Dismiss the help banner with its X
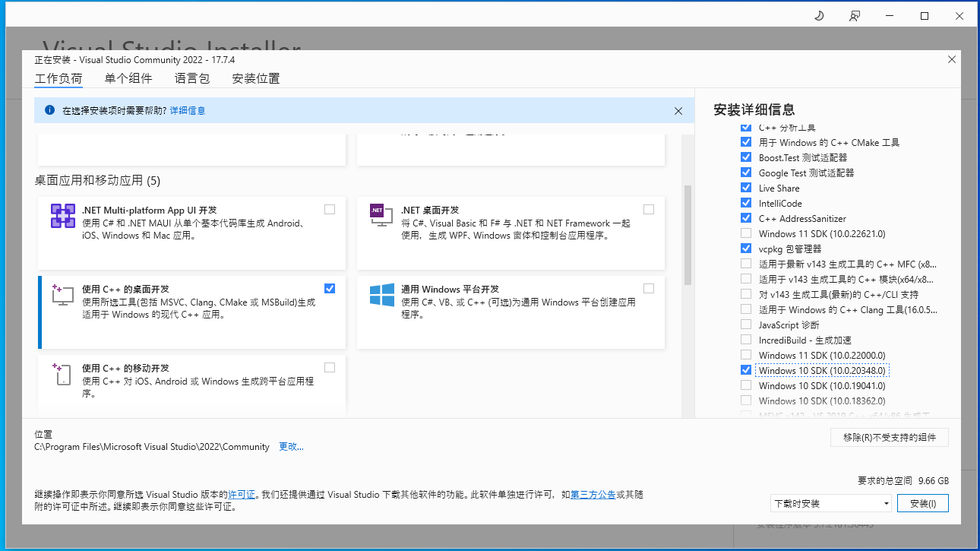Viewport: 980px width, 551px height. pyautogui.click(x=678, y=111)
